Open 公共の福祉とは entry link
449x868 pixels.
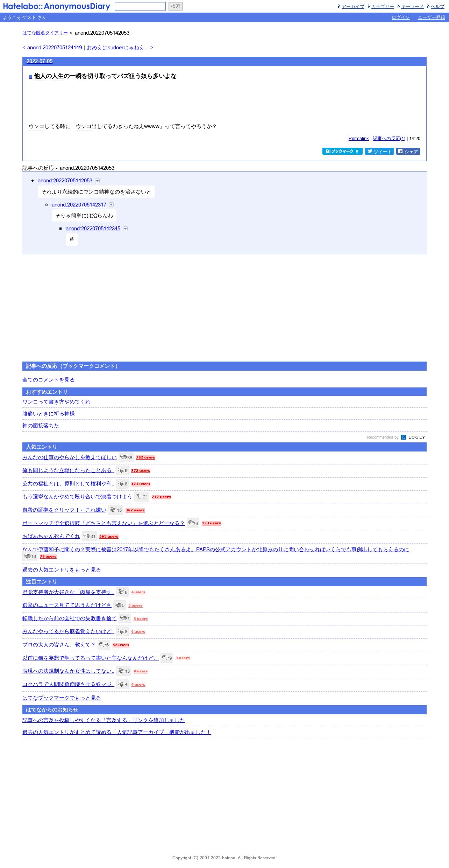68,484
